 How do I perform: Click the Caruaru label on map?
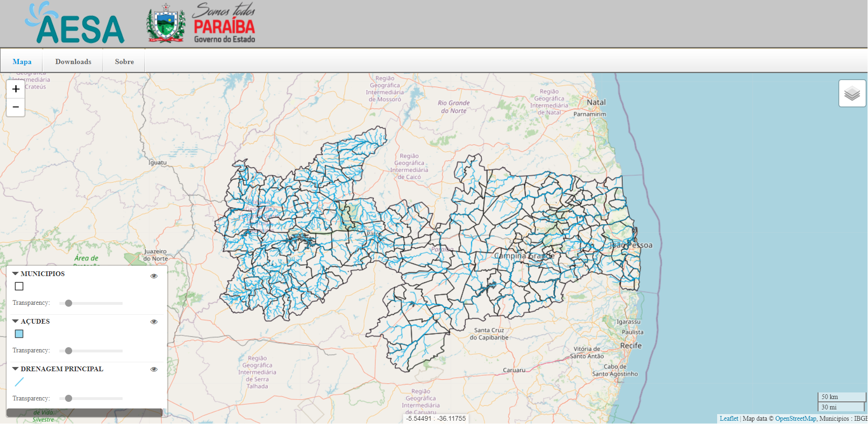point(514,370)
